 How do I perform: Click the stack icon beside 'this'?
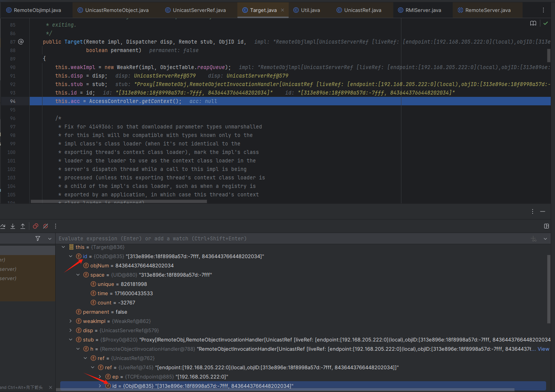click(x=71, y=247)
